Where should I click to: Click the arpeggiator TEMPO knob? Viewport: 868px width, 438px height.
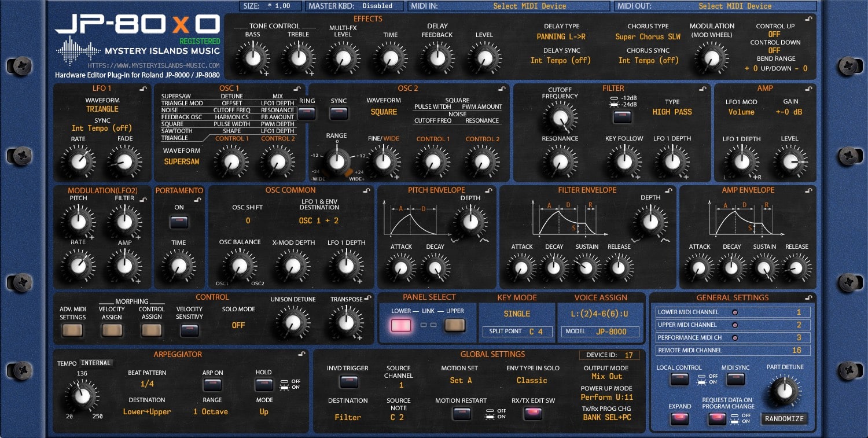(x=82, y=396)
